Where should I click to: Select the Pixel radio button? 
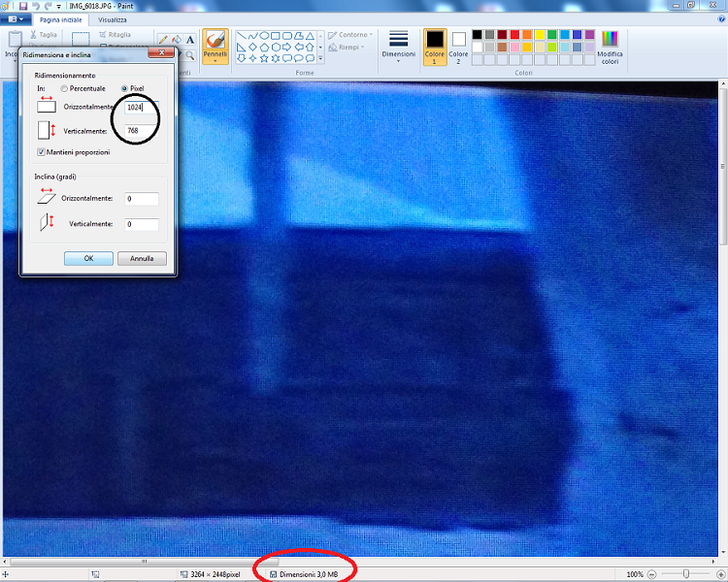[123, 88]
